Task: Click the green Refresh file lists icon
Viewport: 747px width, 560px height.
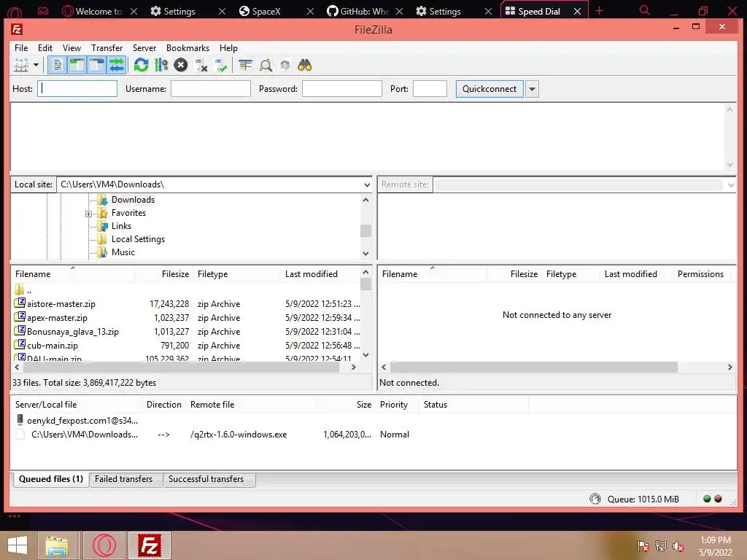Action: click(x=141, y=65)
